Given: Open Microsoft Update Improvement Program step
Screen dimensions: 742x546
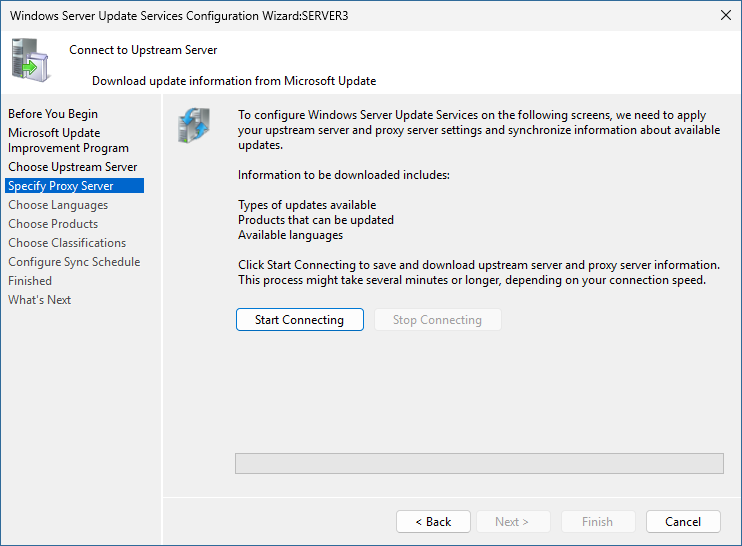Looking at the screenshot, I should (x=68, y=141).
